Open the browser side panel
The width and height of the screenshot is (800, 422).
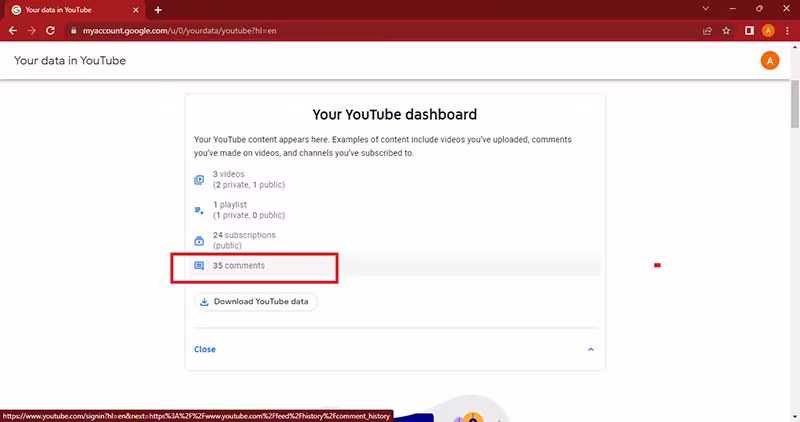[x=749, y=31]
